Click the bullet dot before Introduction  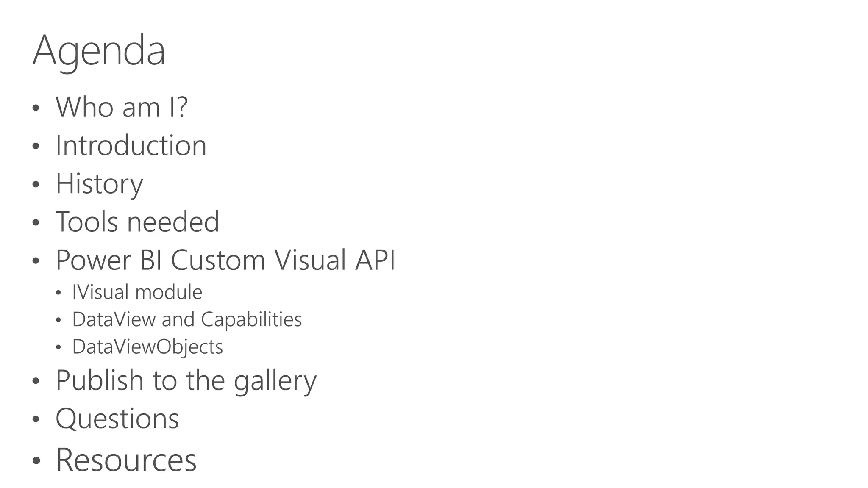(x=36, y=147)
